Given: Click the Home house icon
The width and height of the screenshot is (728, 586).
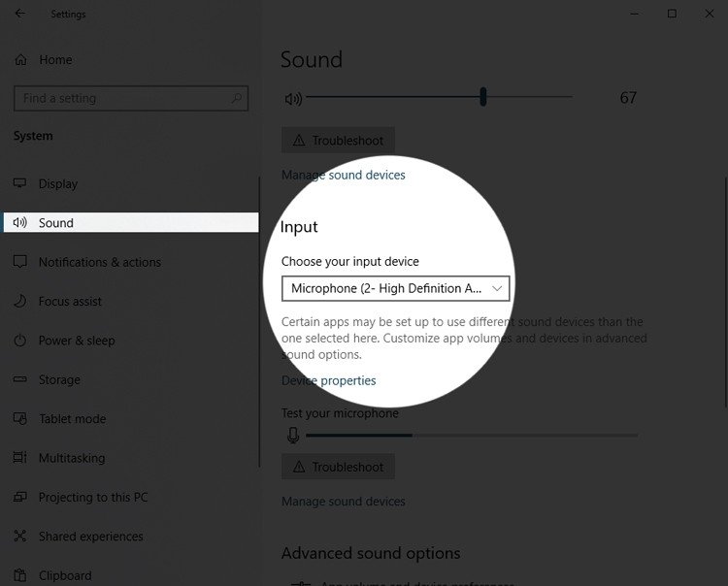Looking at the screenshot, I should click(20, 60).
